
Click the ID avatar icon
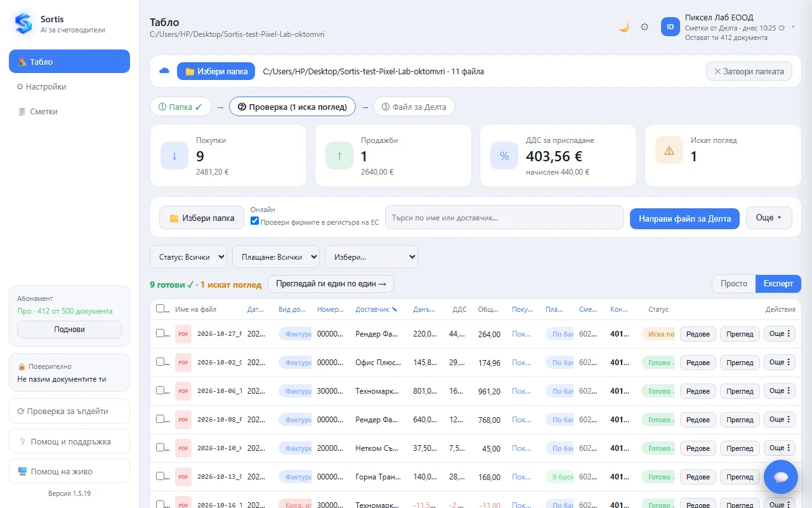pos(671,27)
